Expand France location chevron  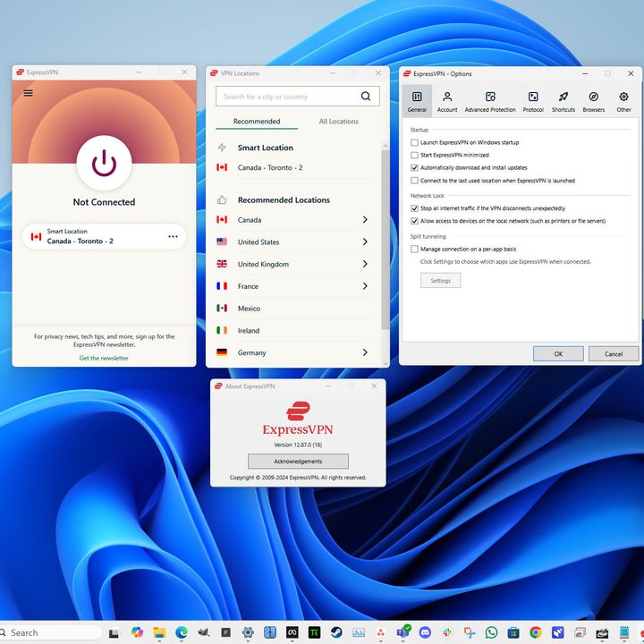coord(365,286)
